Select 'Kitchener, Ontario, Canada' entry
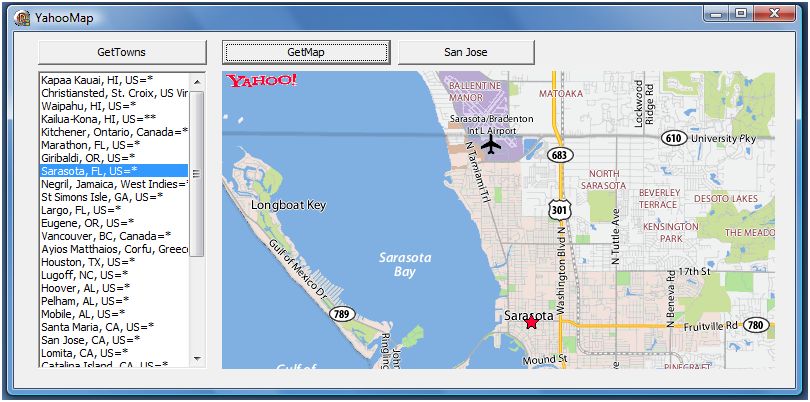The height and width of the screenshot is (402, 810). click(114, 132)
